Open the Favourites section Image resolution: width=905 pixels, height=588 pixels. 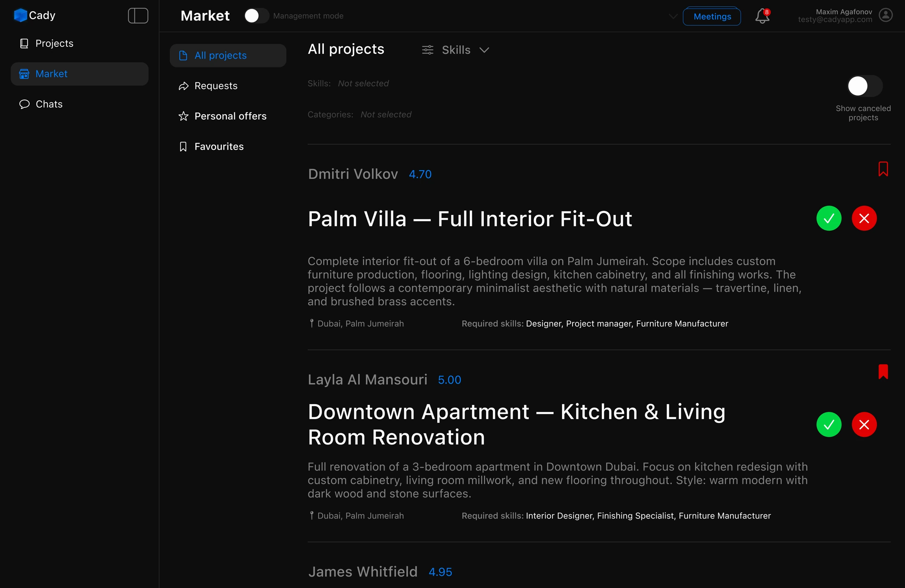point(228,147)
